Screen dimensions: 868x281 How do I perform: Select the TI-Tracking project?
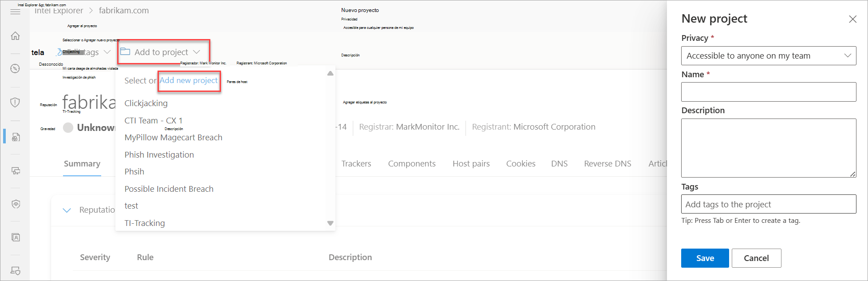pyautogui.click(x=145, y=223)
